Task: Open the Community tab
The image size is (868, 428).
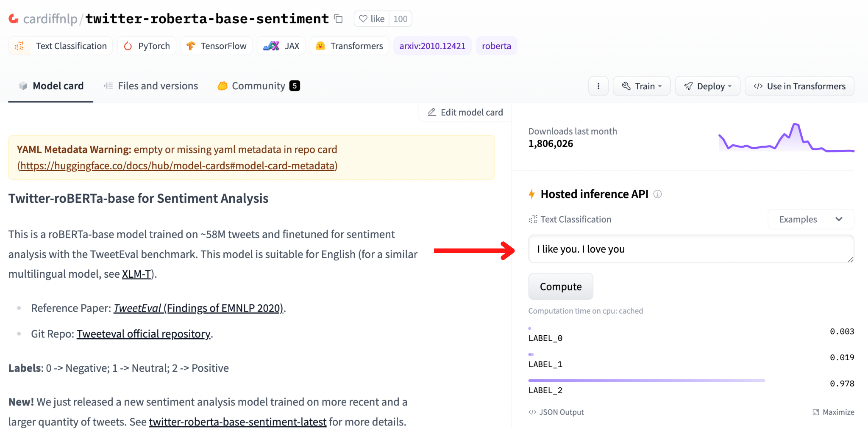Action: tap(259, 86)
